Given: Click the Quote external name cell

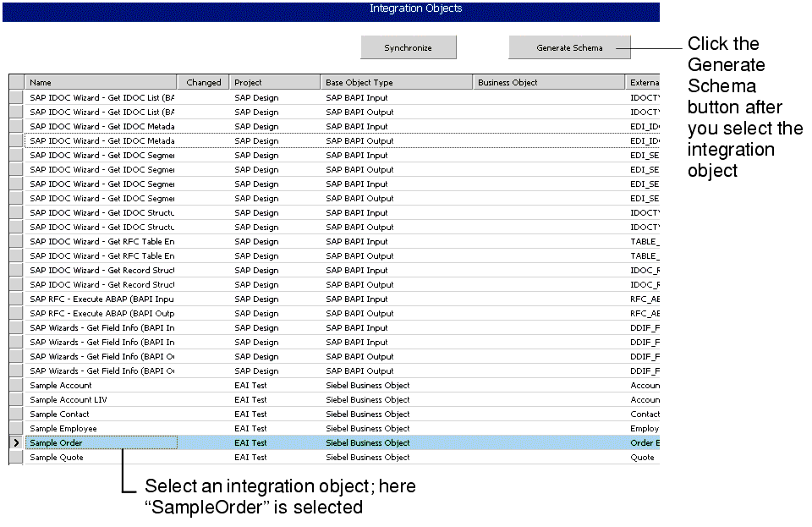Looking at the screenshot, I should tap(643, 457).
